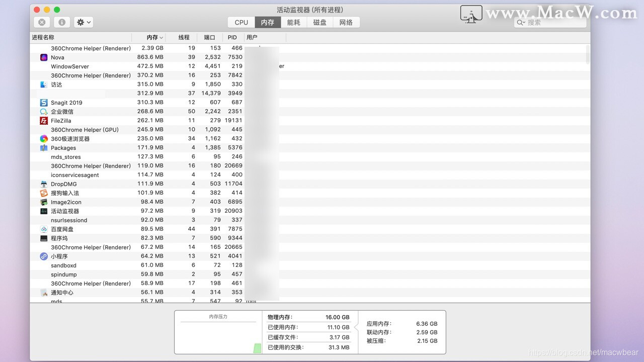Viewport: 644px width, 362px height.
Task: Select the nsurlsessiond process row
Action: point(310,220)
